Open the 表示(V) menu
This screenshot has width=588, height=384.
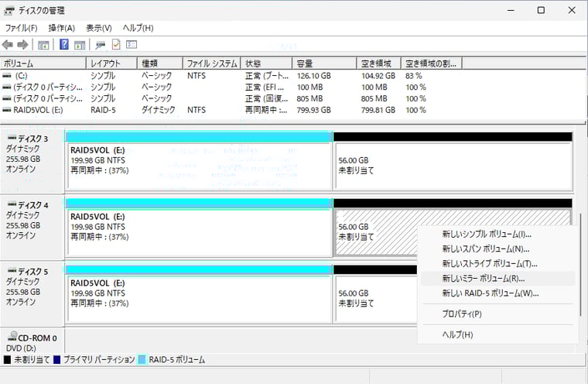click(x=99, y=28)
